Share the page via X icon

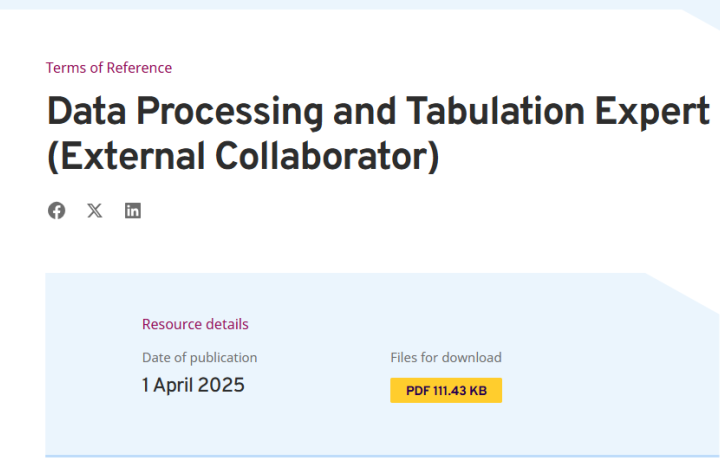(x=95, y=211)
